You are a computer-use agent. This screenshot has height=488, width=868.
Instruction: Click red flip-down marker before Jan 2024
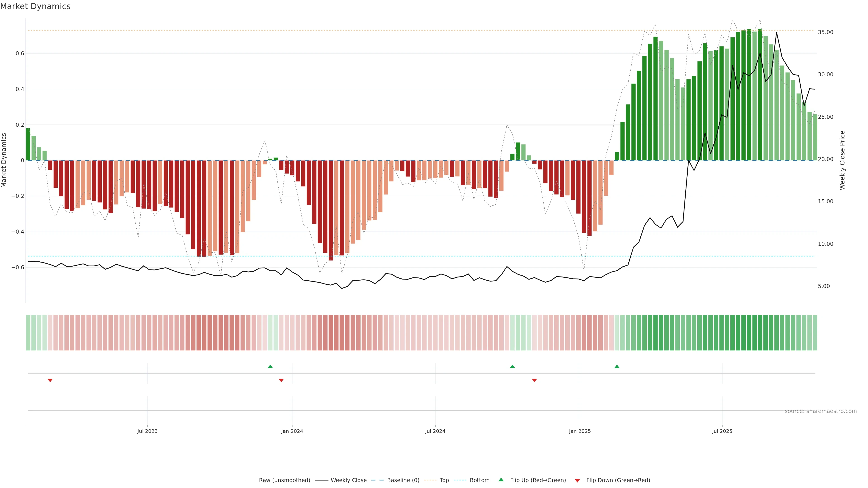click(x=281, y=380)
